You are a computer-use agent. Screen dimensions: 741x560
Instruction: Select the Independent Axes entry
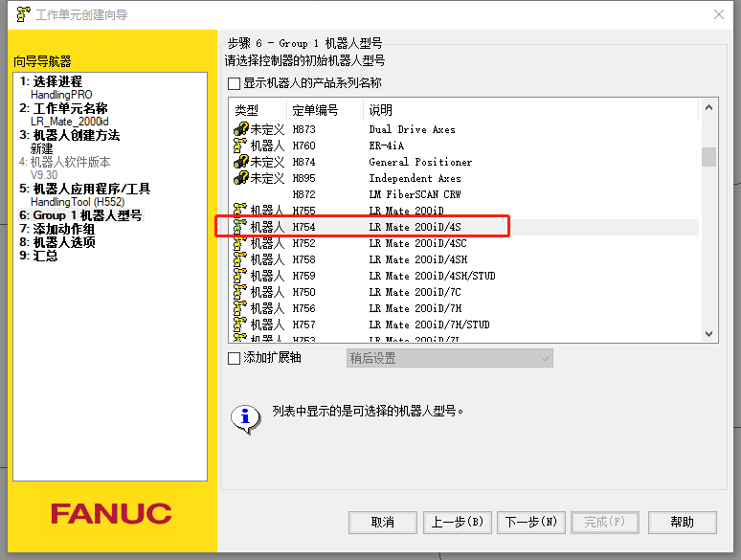(x=464, y=178)
